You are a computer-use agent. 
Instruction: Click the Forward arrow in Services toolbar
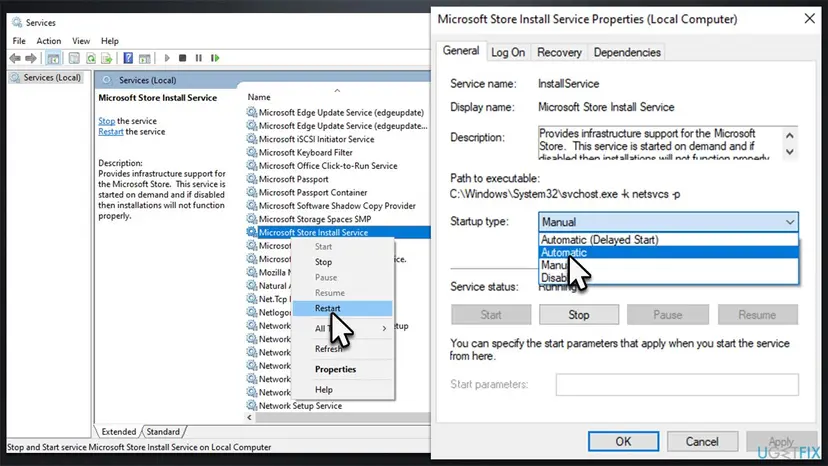[x=31, y=58]
